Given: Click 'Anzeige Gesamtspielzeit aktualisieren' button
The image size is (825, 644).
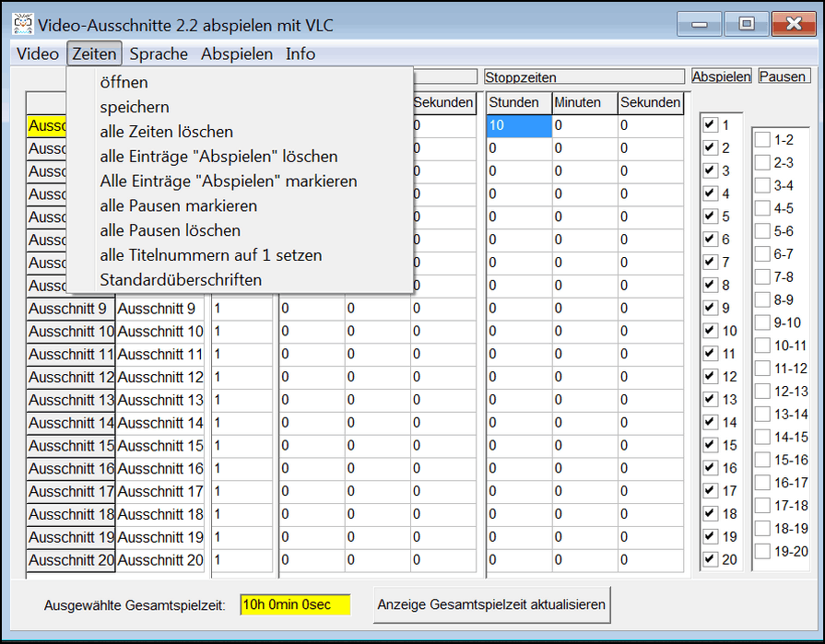Looking at the screenshot, I should click(x=492, y=604).
